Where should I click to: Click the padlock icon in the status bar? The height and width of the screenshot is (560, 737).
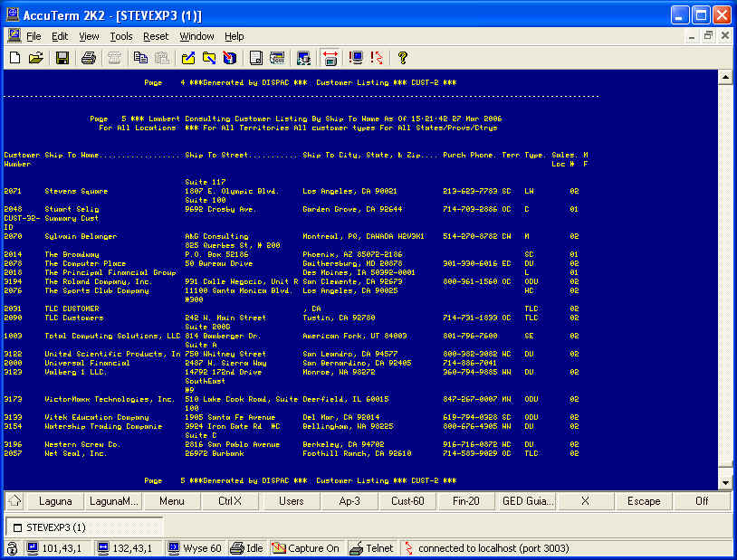[12, 548]
